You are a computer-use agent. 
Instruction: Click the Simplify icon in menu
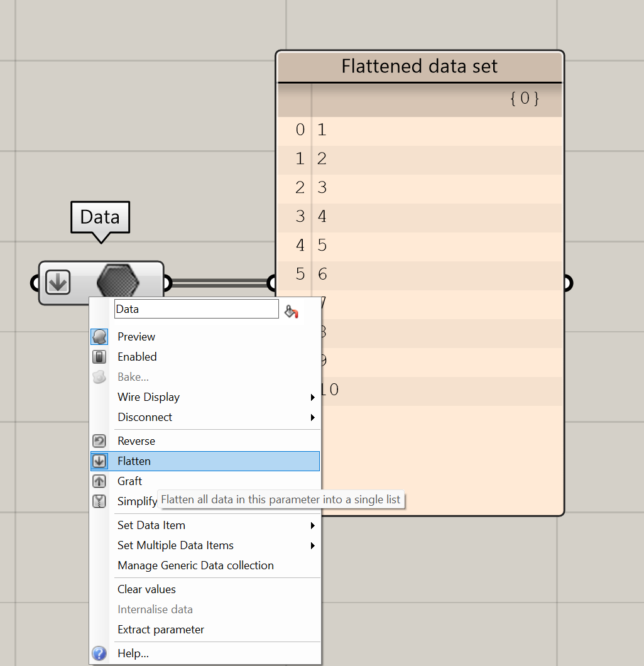tap(99, 501)
